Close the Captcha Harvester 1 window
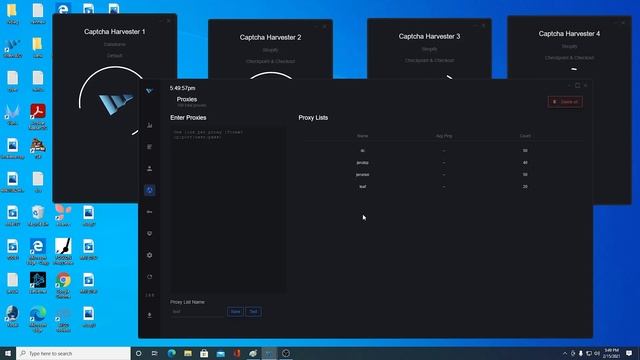The width and height of the screenshot is (640, 360). click(169, 20)
